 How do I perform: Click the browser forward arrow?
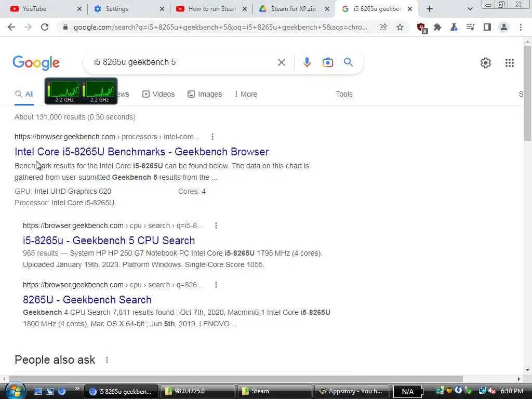pyautogui.click(x=28, y=27)
